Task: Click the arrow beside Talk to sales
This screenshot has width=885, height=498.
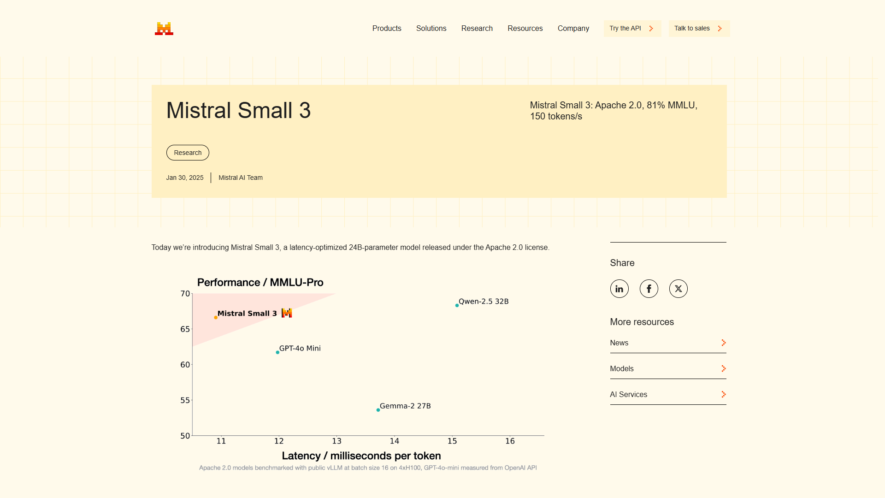Action: click(720, 28)
